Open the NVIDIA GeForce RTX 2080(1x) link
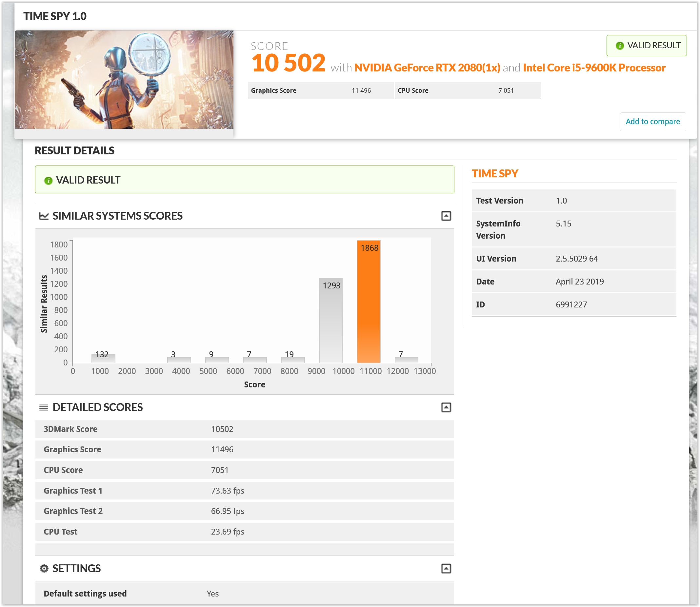The height and width of the screenshot is (607, 700). tap(427, 68)
